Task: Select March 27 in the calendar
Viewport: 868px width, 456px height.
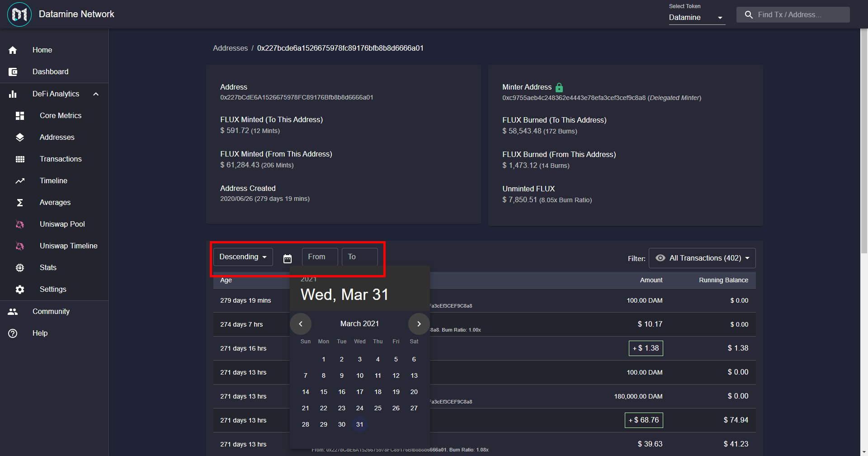Action: click(414, 408)
